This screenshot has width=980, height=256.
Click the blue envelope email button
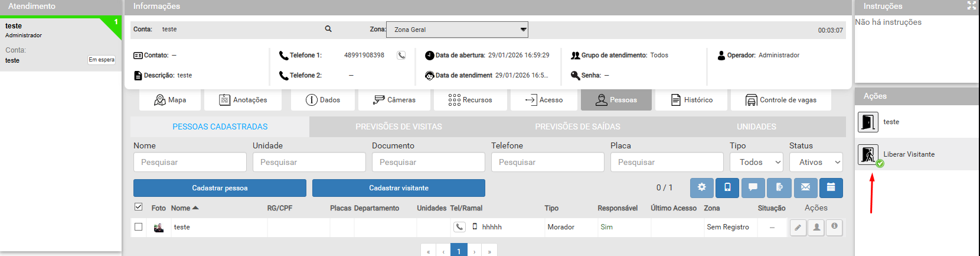coord(805,187)
